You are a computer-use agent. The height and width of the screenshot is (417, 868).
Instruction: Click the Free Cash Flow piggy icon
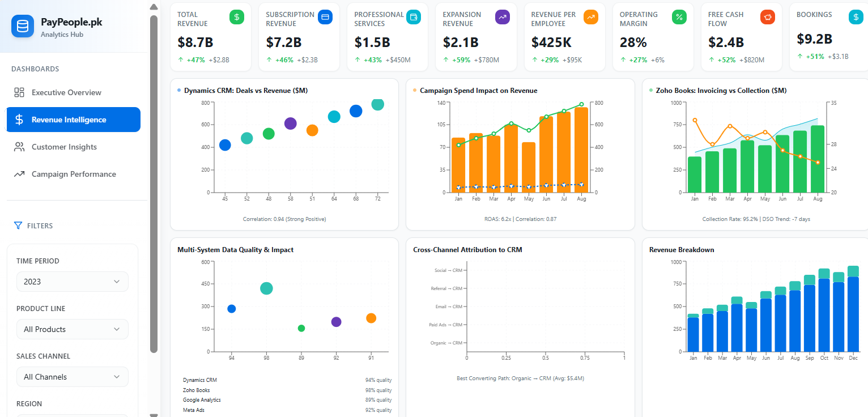click(768, 17)
